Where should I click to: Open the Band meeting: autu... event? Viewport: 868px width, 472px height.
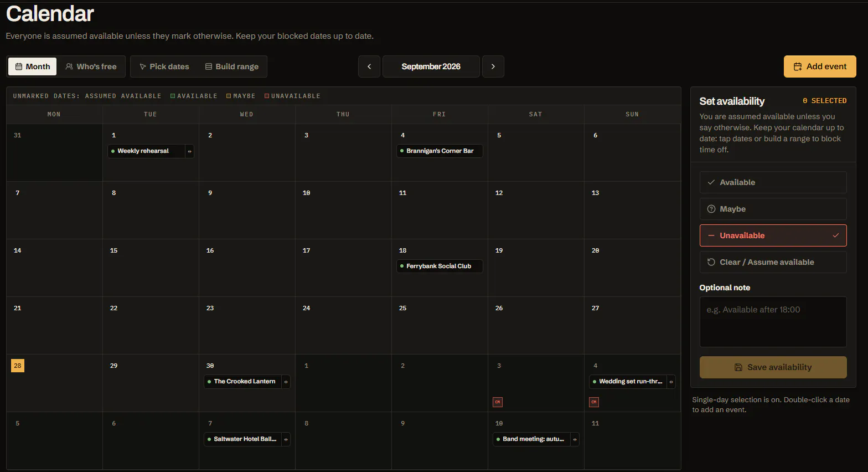[531, 439]
